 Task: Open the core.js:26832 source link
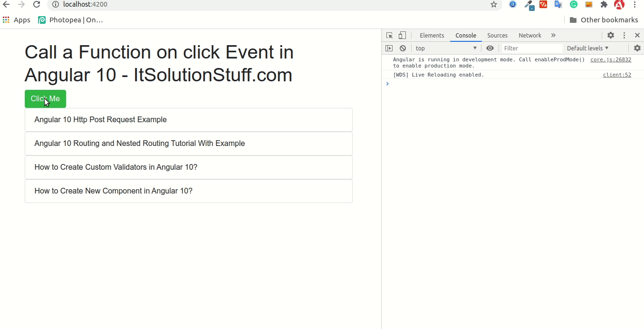point(611,60)
